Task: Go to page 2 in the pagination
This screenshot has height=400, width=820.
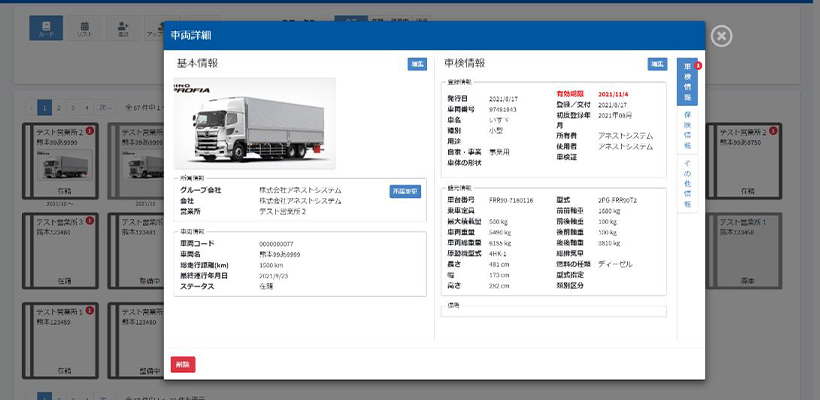Action: [x=58, y=106]
